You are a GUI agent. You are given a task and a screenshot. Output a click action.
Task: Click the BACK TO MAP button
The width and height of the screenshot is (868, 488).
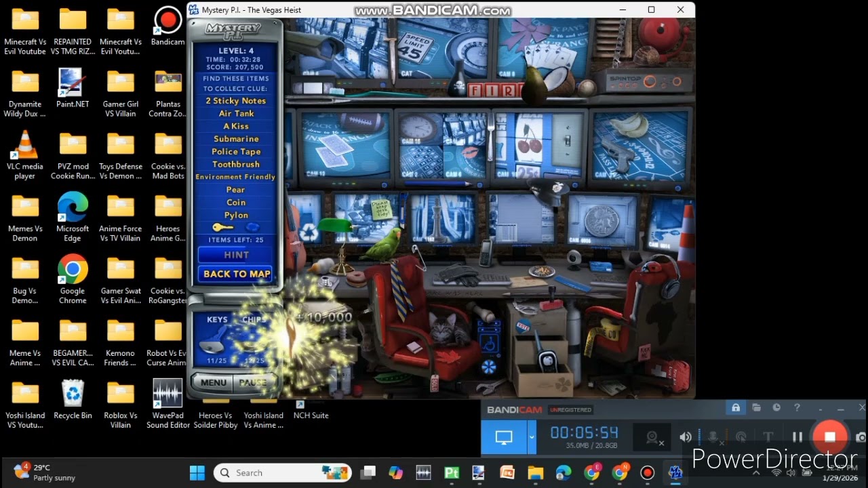tap(236, 274)
